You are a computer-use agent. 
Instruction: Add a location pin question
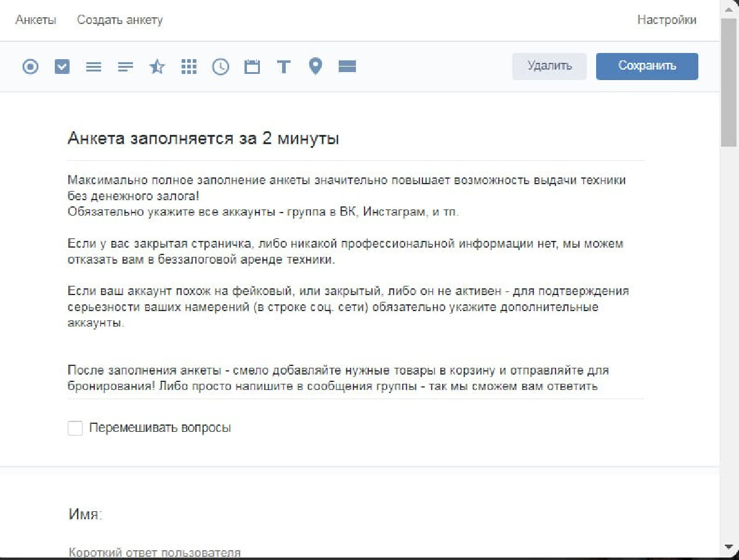[x=315, y=67]
